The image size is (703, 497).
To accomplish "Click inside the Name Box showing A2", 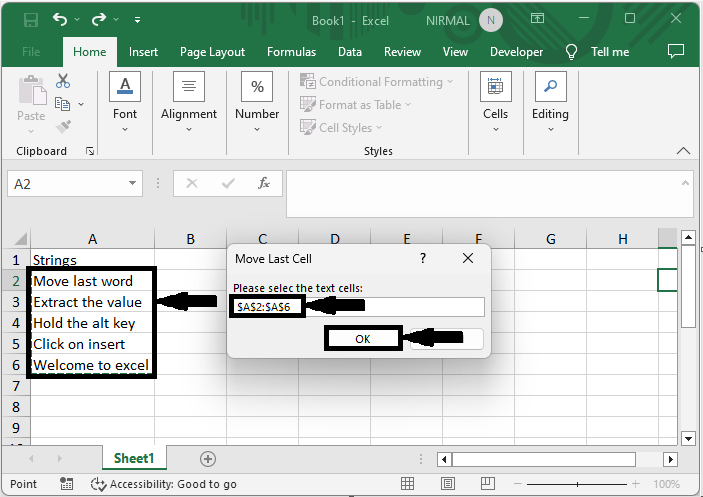I will pos(66,184).
